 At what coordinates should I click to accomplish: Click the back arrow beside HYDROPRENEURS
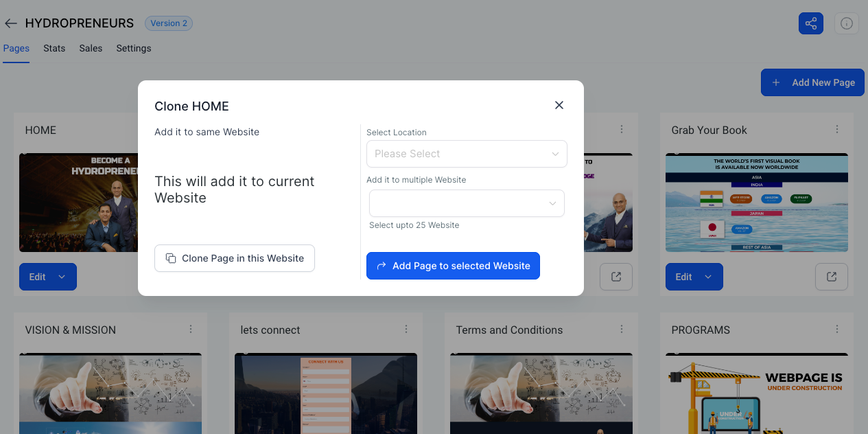point(10,23)
